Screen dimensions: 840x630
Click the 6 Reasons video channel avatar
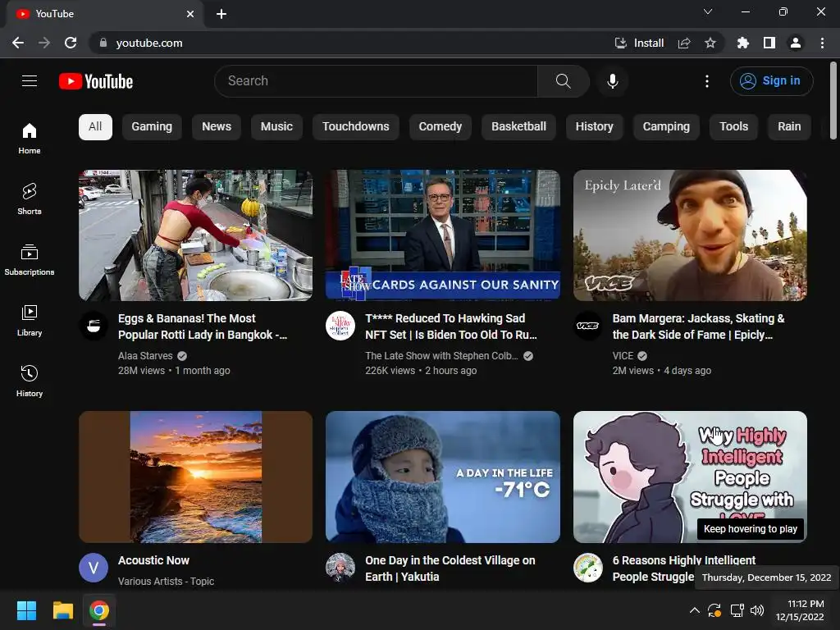pyautogui.click(x=587, y=568)
